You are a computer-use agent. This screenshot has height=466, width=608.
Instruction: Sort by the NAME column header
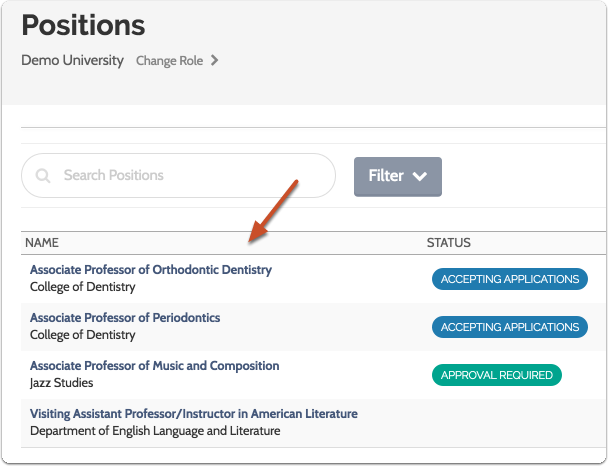click(42, 243)
